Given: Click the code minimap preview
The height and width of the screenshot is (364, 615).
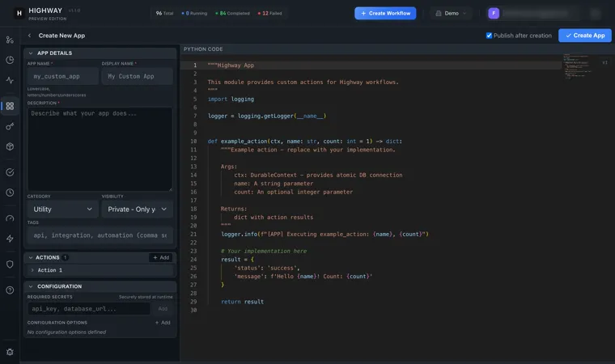Looking at the screenshot, I should click(577, 66).
